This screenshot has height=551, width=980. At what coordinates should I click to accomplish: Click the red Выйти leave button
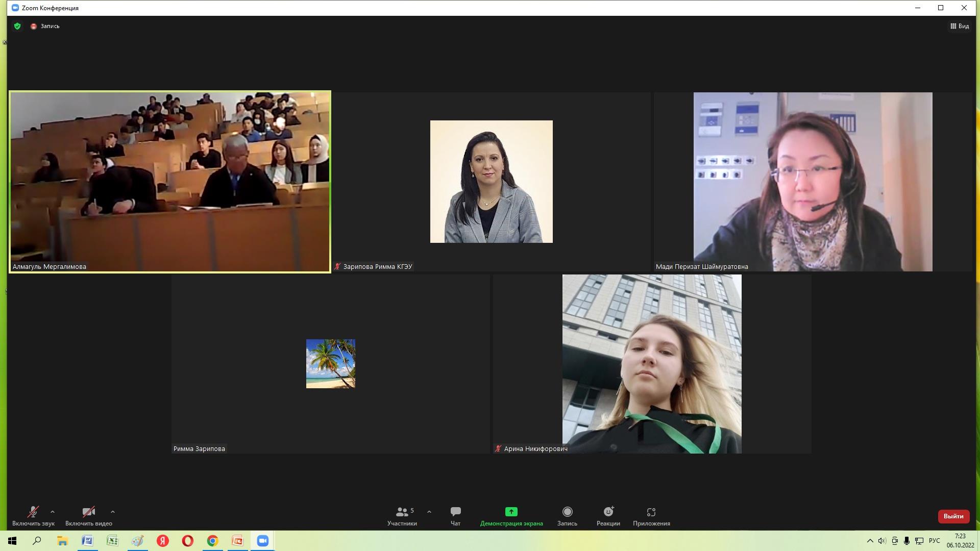tap(953, 516)
